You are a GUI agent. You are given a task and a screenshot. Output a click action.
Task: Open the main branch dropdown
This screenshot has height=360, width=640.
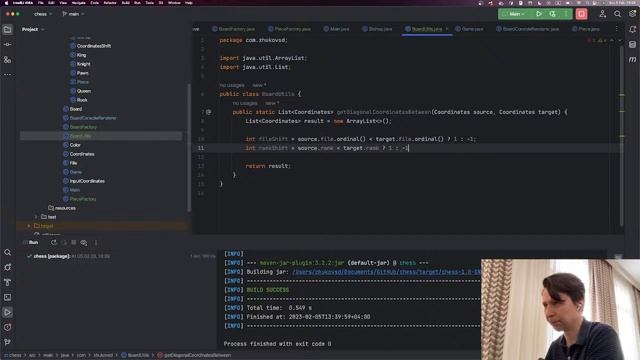click(x=73, y=14)
